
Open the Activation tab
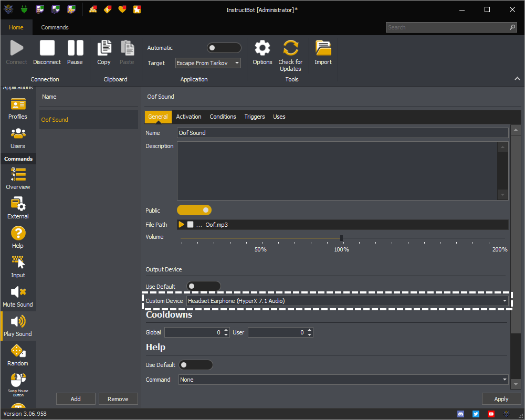pos(188,117)
